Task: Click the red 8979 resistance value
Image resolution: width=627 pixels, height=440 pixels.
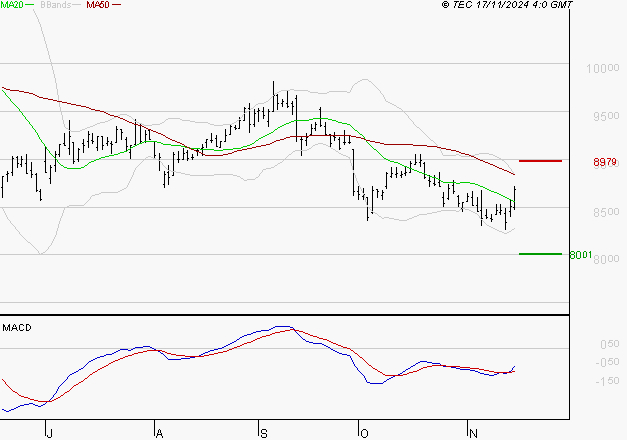Action: tap(605, 162)
